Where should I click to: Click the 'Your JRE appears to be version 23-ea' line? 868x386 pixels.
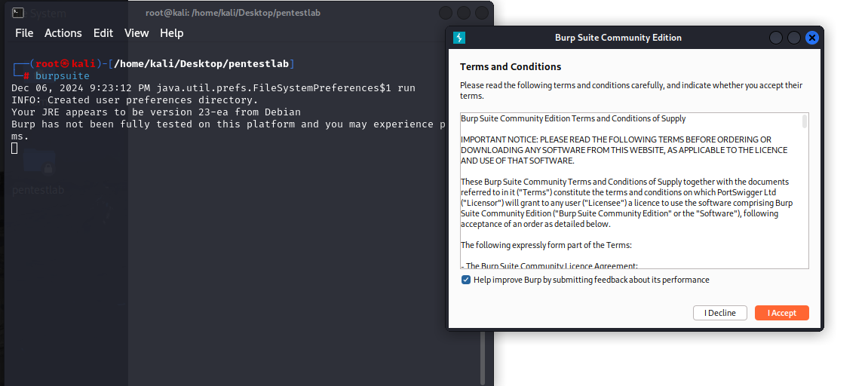click(156, 112)
